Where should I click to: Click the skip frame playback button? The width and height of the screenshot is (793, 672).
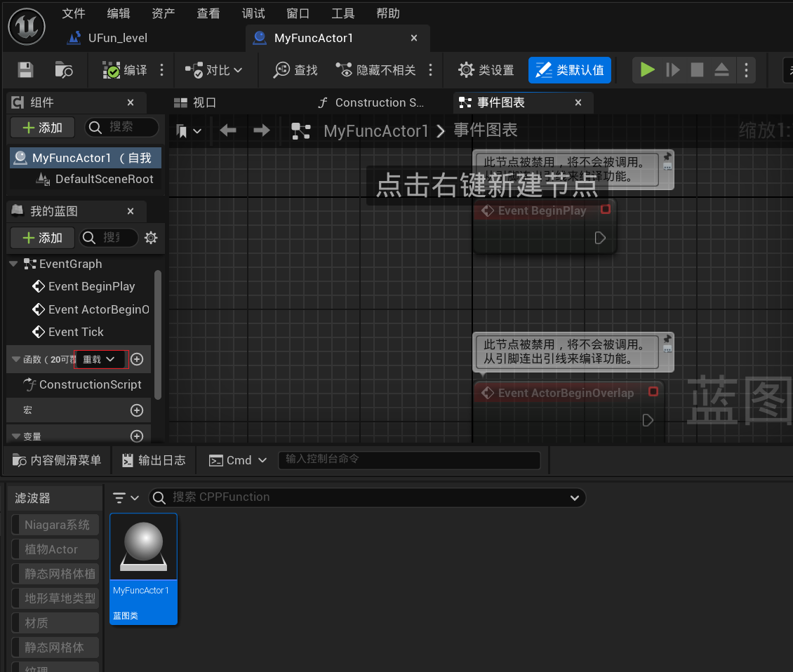coord(672,69)
